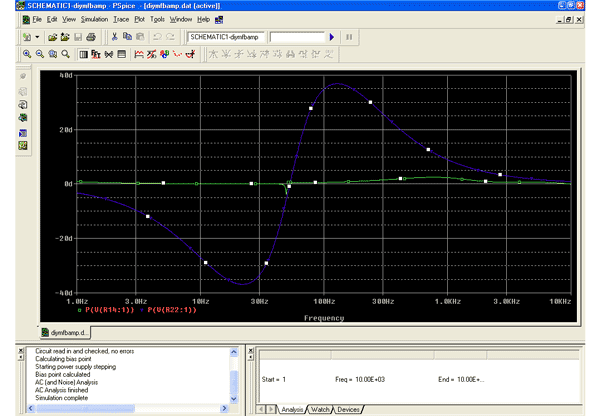
Task: Switch to the Analysis tab
Action: click(292, 409)
